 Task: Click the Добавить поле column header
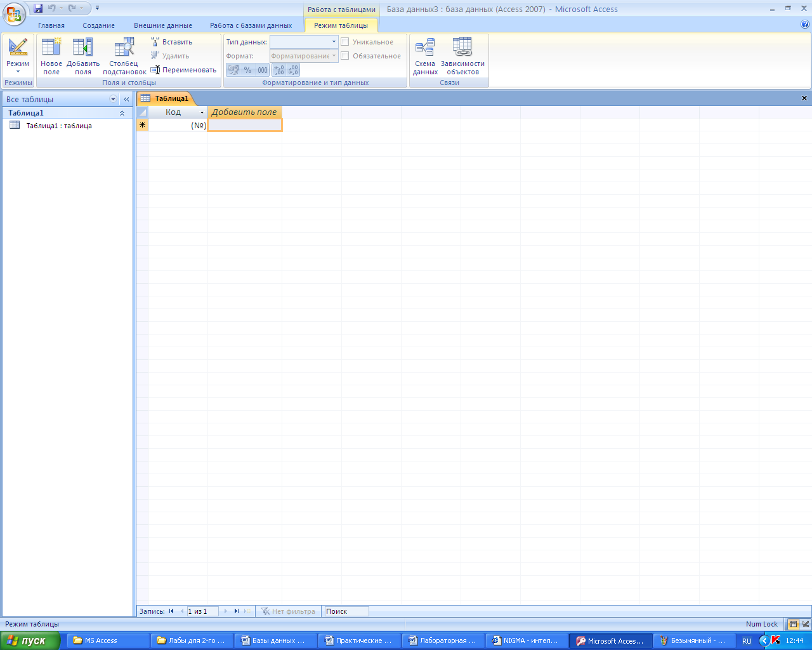[x=245, y=112]
